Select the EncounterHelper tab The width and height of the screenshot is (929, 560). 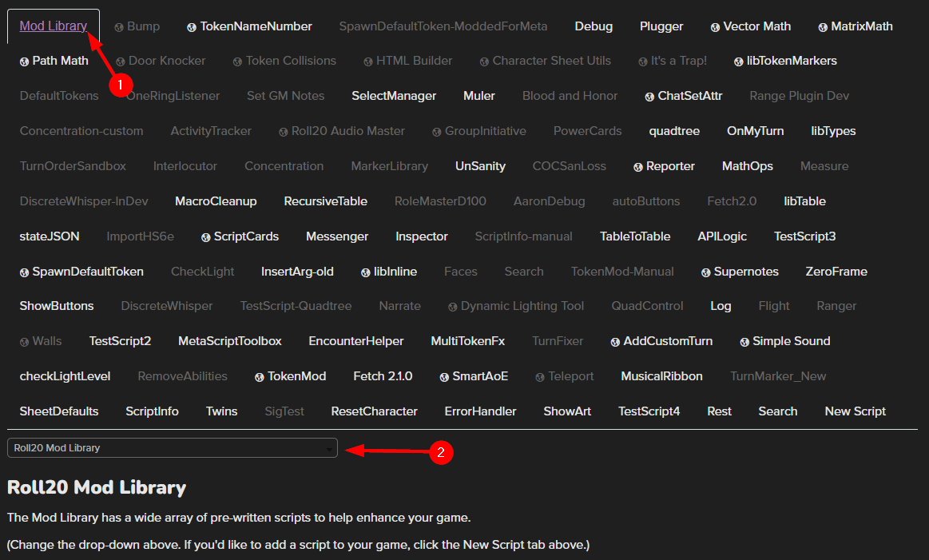tap(356, 341)
